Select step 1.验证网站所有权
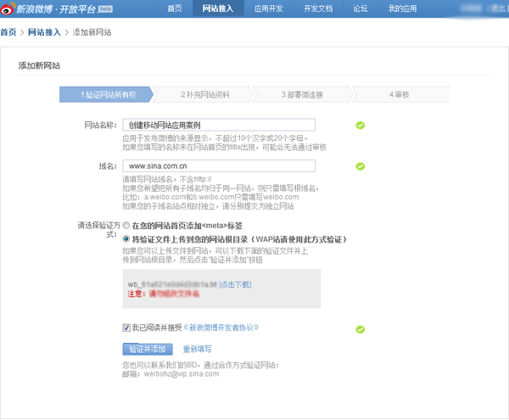 tap(106, 95)
